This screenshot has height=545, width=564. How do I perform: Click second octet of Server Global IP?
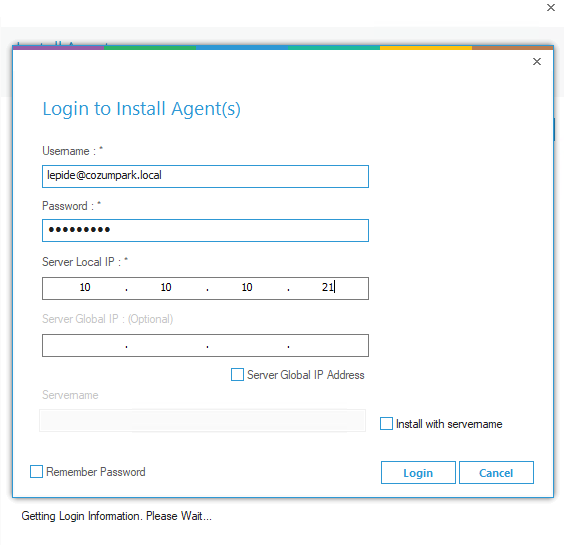click(x=166, y=346)
